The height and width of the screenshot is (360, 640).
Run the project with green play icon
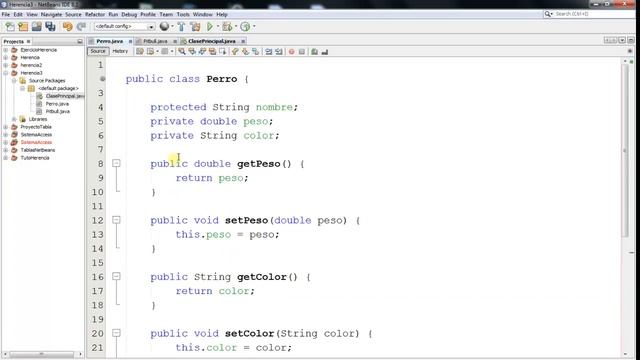pos(210,27)
